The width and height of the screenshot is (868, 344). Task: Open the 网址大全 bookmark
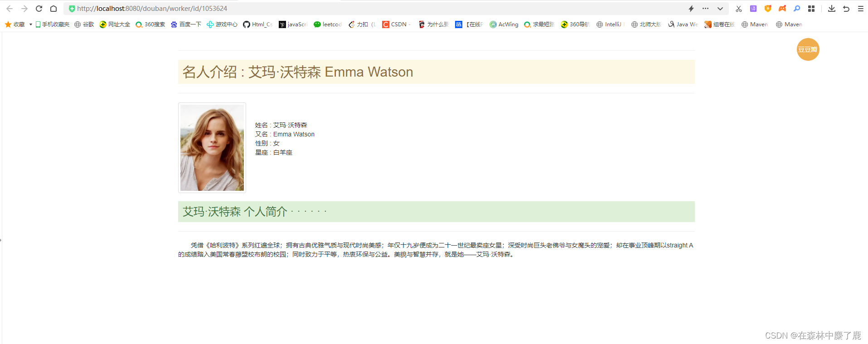tap(115, 24)
